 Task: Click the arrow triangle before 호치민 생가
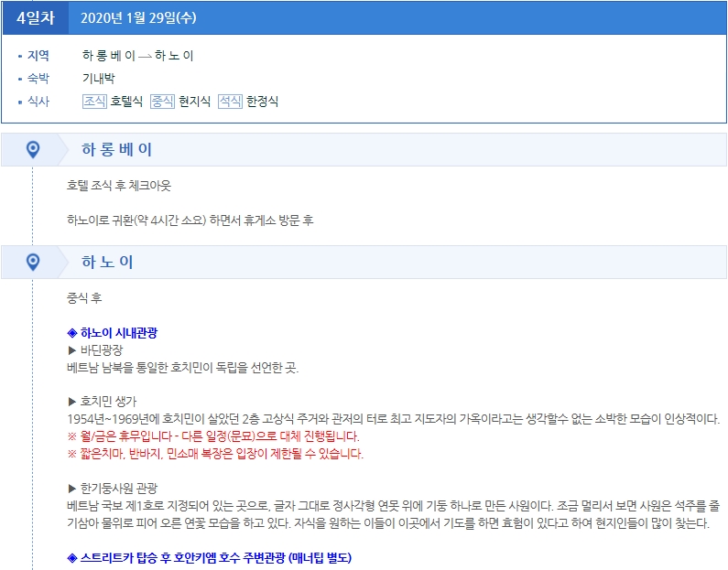point(73,402)
